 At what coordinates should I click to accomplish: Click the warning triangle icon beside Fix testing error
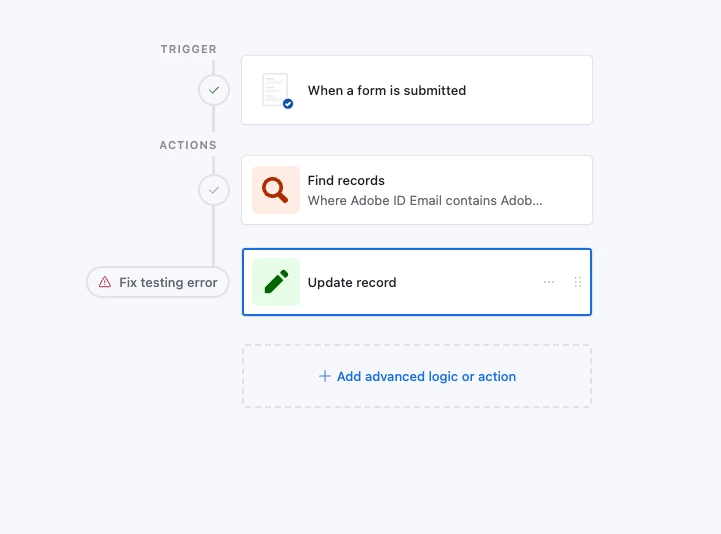click(105, 282)
